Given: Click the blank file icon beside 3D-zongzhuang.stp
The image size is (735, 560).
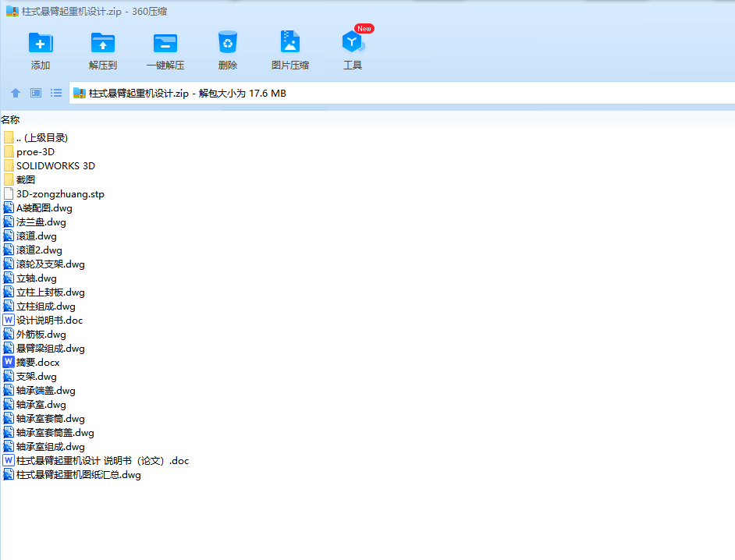Looking at the screenshot, I should [9, 193].
